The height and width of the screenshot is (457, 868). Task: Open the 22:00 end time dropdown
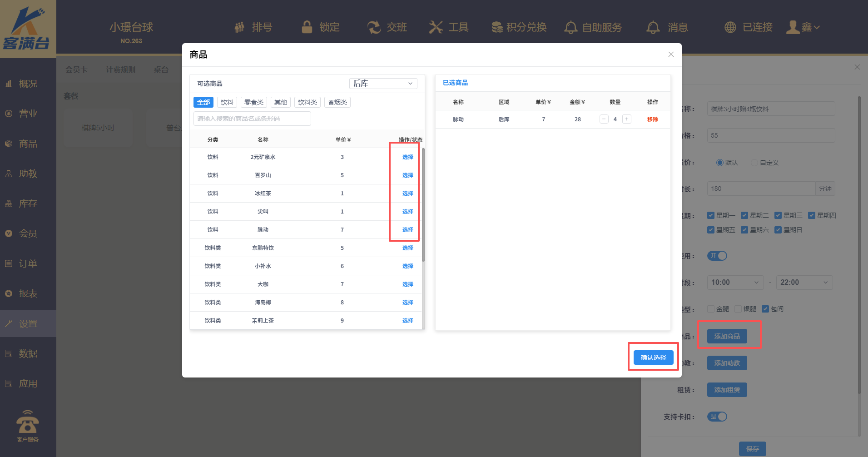click(804, 283)
